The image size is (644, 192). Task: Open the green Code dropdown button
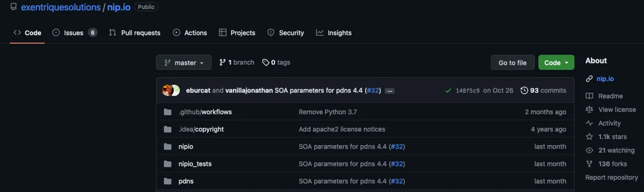tap(556, 62)
